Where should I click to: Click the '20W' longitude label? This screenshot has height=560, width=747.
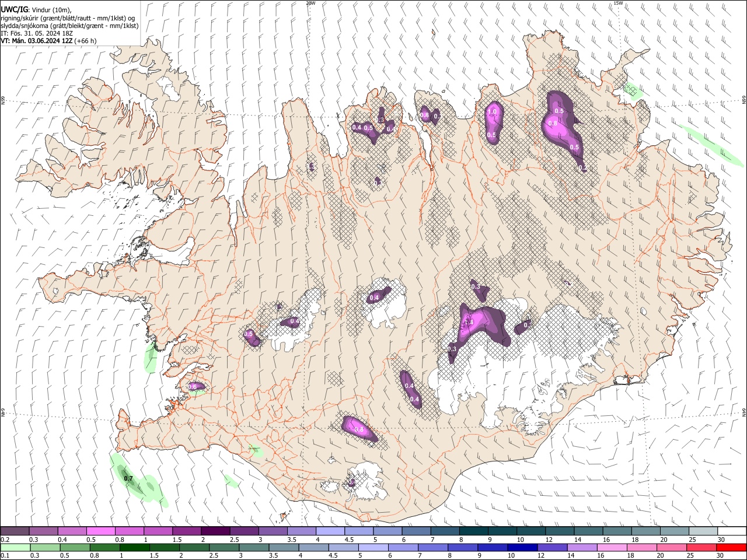pyautogui.click(x=310, y=3)
